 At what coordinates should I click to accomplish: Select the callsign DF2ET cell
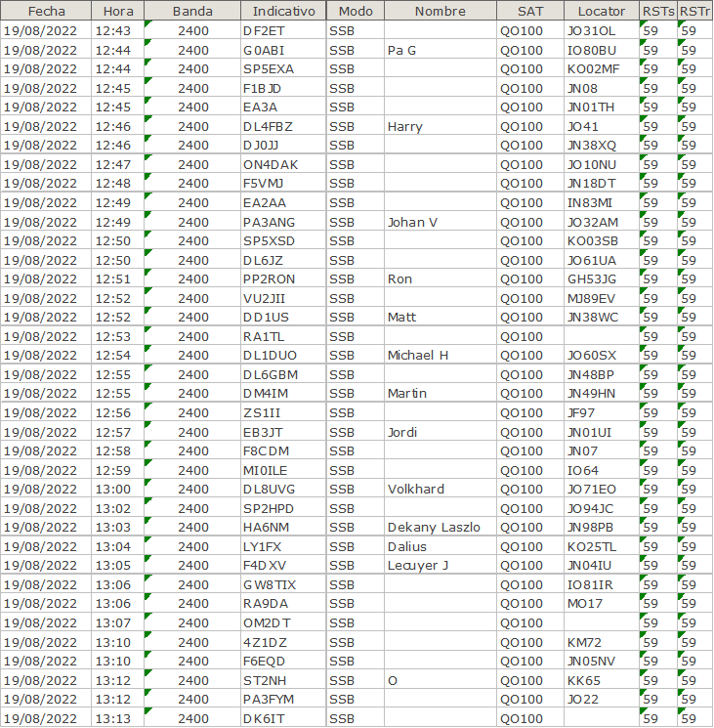[x=264, y=30]
